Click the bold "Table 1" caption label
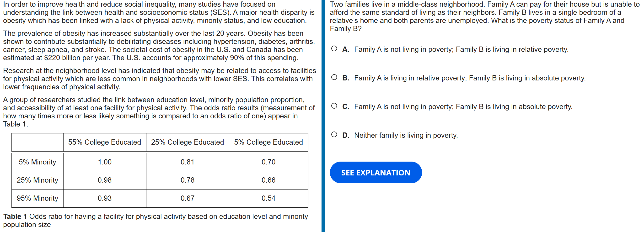 click(15, 216)
